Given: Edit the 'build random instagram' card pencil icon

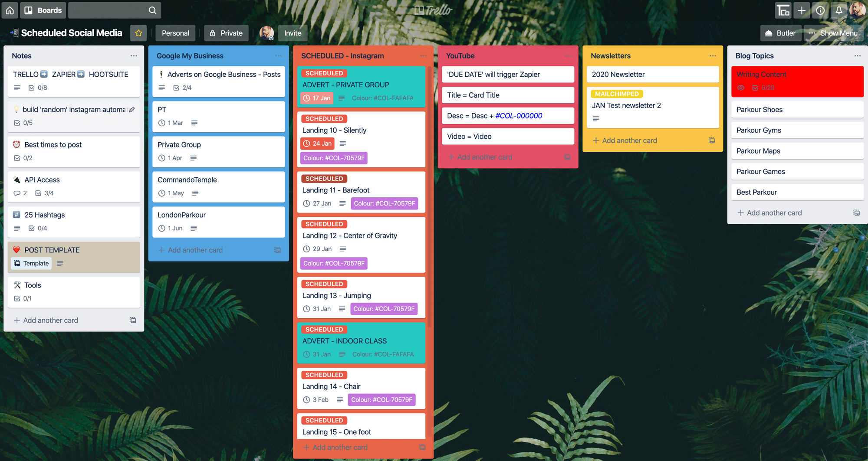Looking at the screenshot, I should (x=132, y=110).
